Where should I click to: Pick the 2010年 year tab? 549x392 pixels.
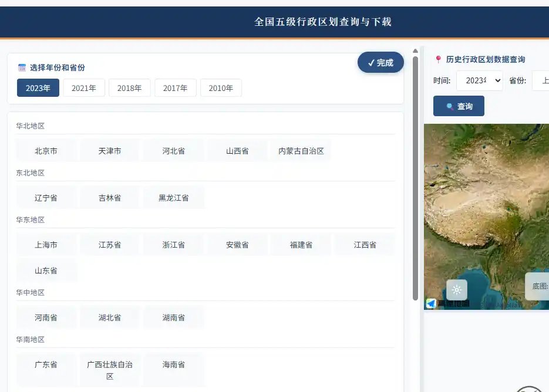coord(221,88)
